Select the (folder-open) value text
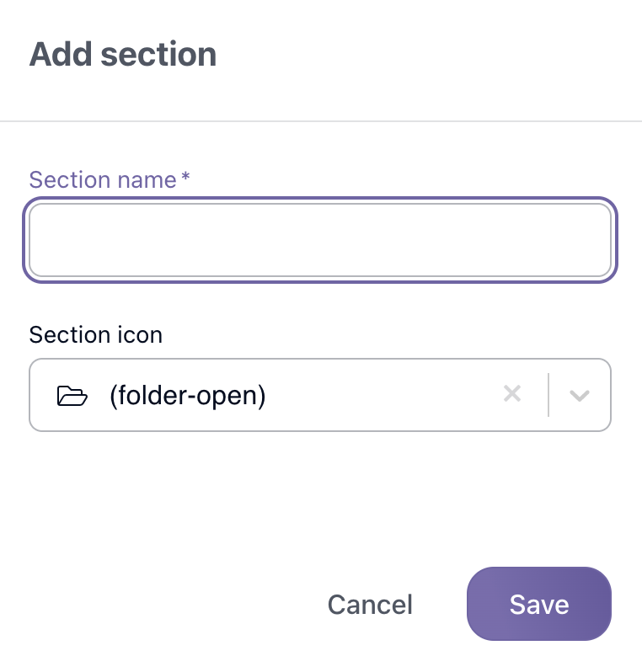Viewport: 642px width, 672px height. [188, 396]
